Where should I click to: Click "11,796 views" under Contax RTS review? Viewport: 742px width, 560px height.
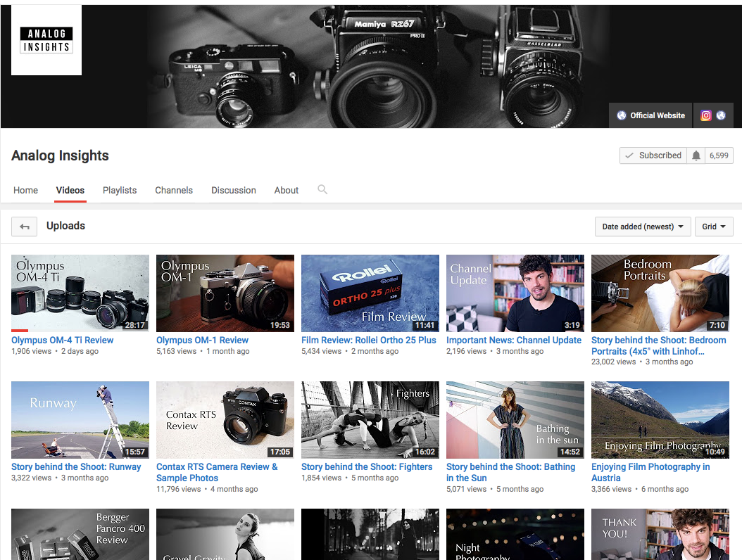click(x=178, y=489)
